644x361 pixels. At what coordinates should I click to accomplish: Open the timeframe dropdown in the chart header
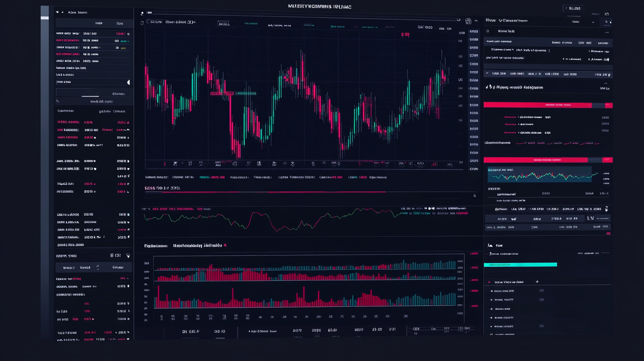[x=224, y=23]
